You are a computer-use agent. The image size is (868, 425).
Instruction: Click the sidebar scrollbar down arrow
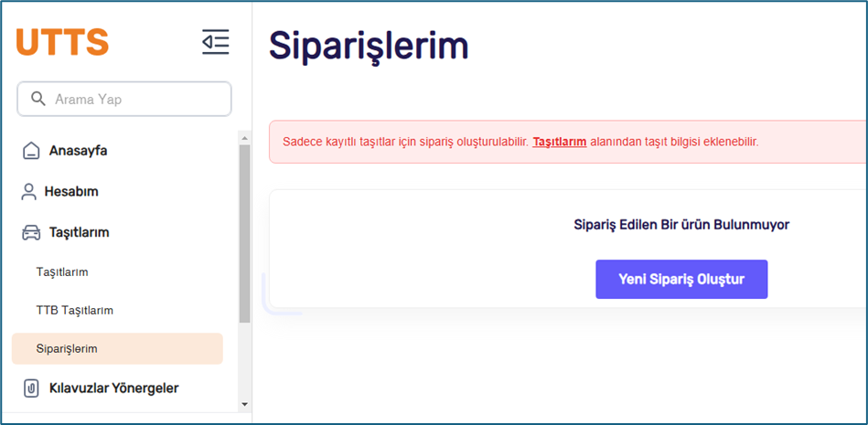click(245, 405)
